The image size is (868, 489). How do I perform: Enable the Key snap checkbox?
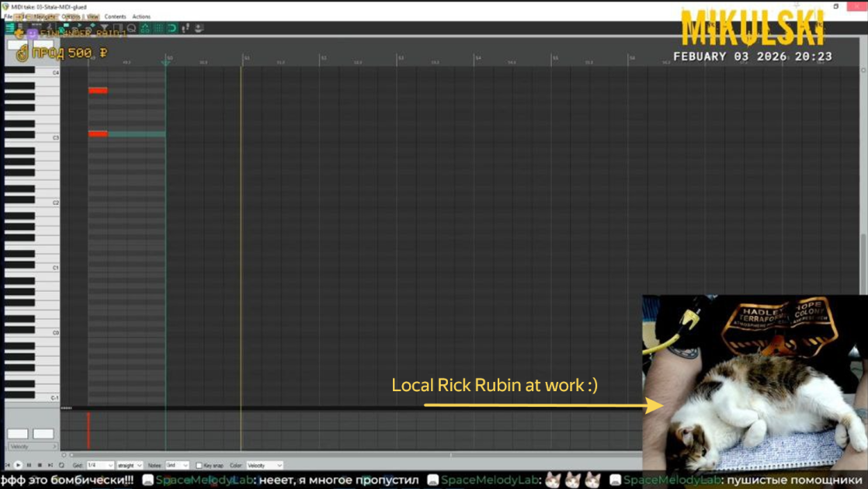coord(199,466)
